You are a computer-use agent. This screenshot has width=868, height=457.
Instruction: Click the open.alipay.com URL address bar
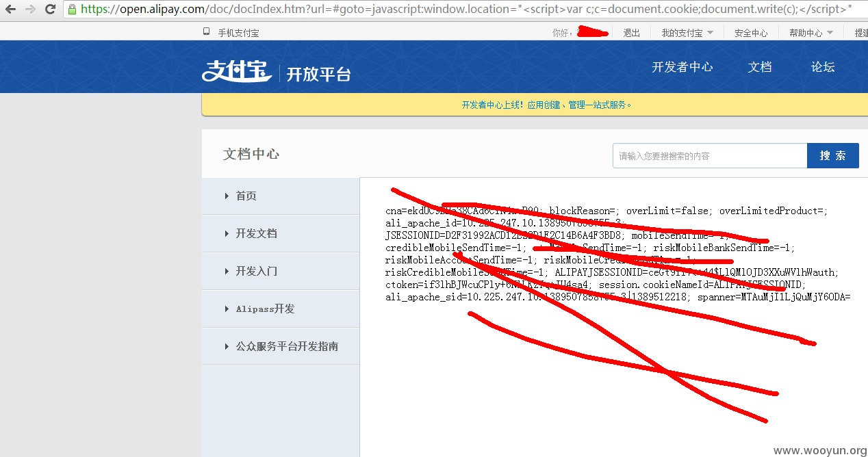[465, 9]
